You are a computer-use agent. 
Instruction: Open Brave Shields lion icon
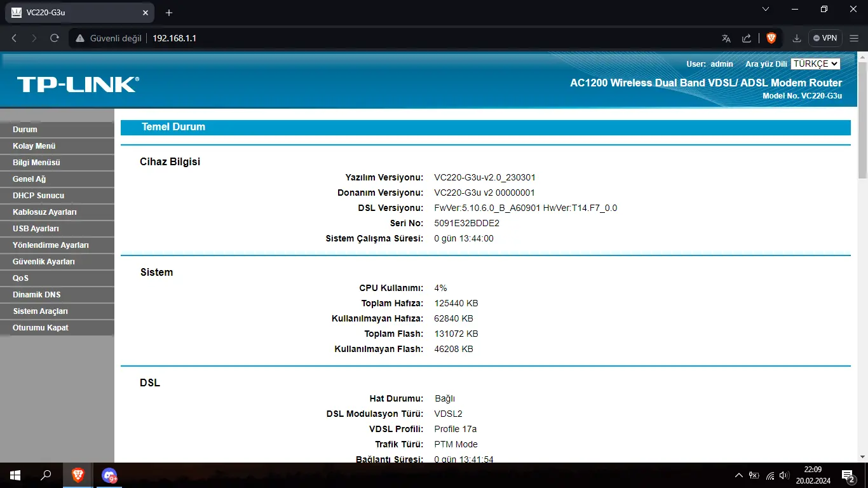click(771, 38)
